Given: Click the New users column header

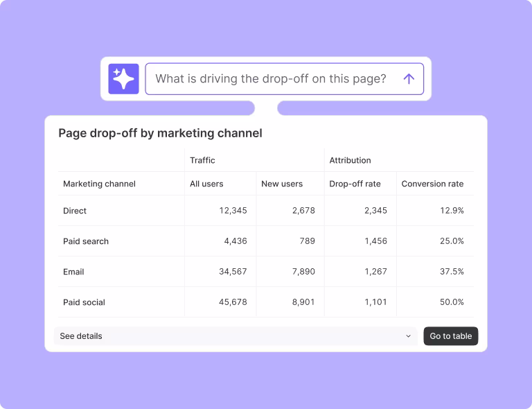Looking at the screenshot, I should [282, 184].
